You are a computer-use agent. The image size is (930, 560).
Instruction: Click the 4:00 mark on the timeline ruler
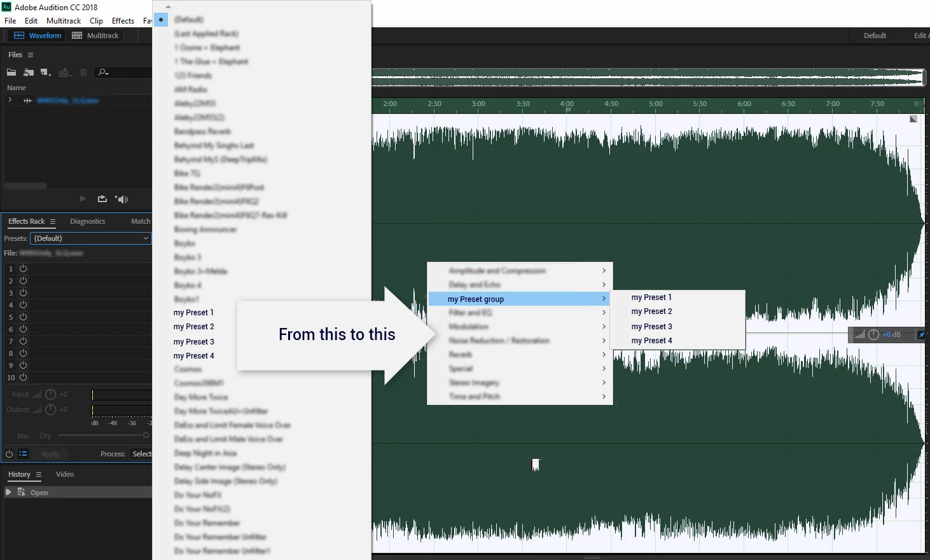[x=567, y=104]
